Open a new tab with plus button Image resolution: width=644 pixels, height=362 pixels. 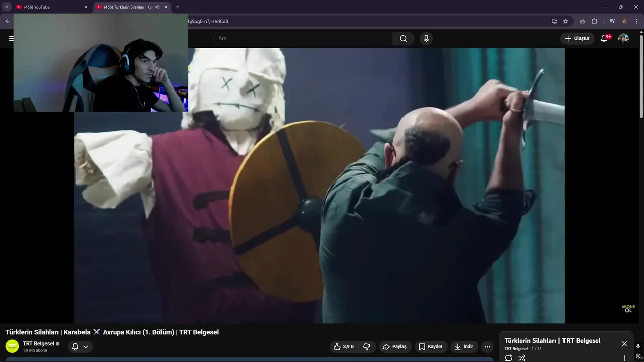coord(178,7)
